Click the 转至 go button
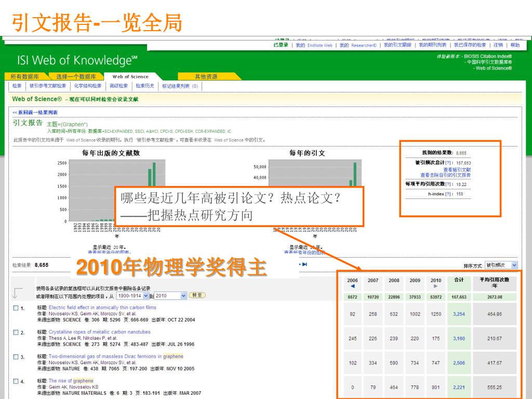Screen dimensions: 532x399 click(x=197, y=295)
